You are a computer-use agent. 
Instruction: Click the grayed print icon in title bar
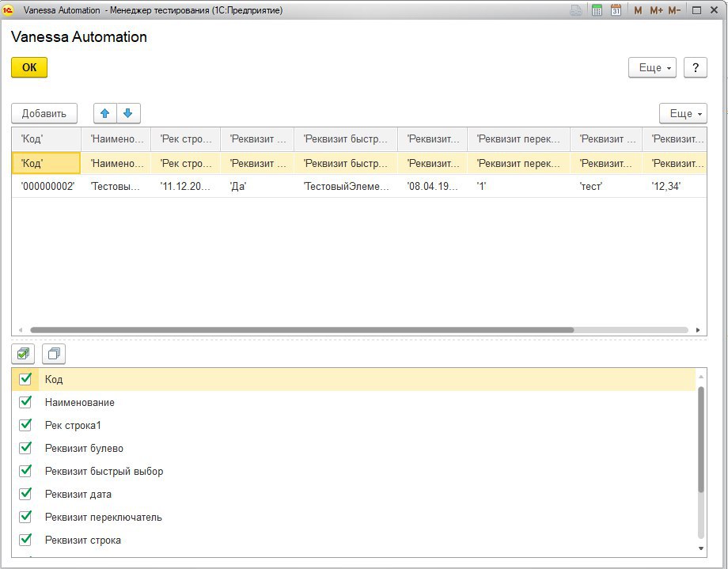[x=576, y=10]
